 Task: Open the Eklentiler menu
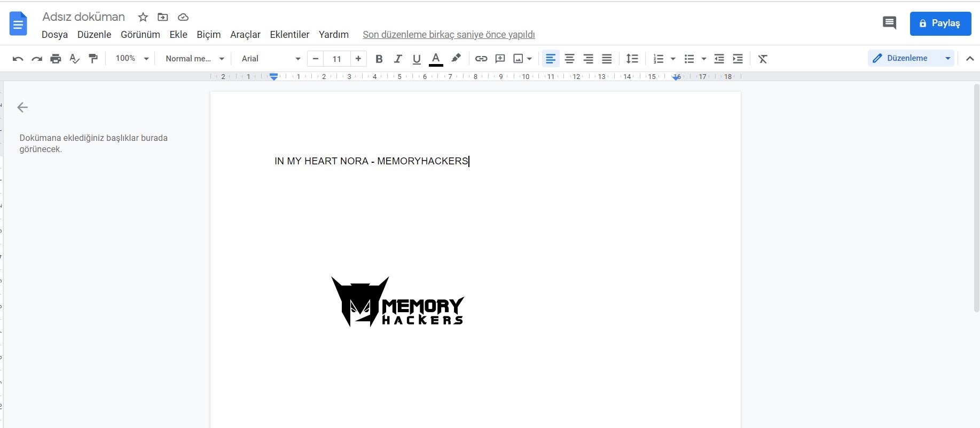pos(289,35)
